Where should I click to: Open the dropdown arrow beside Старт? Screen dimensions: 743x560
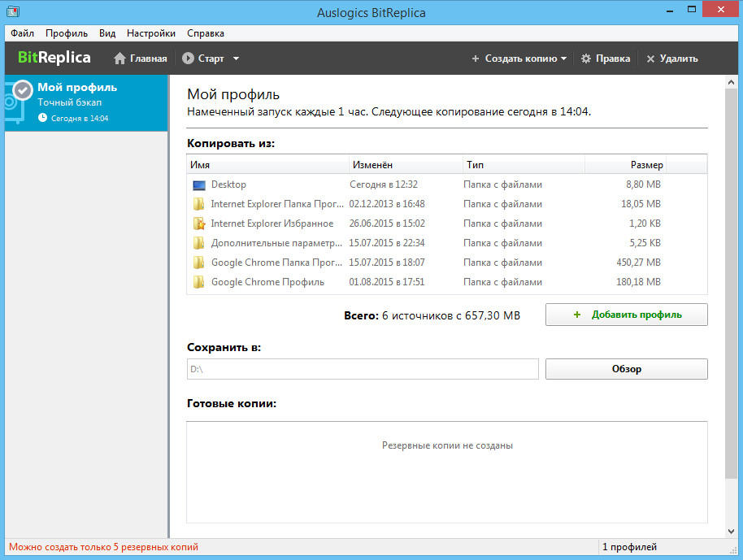click(x=236, y=59)
